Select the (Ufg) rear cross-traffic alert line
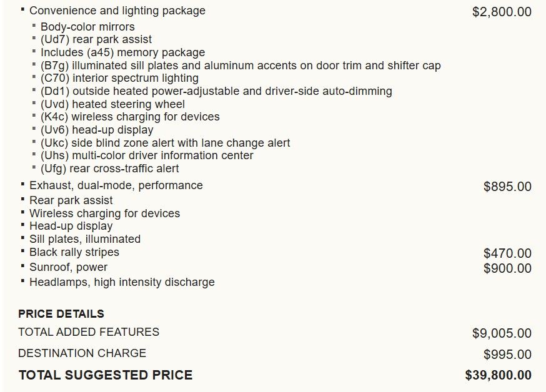Image resolution: width=546 pixels, height=392 pixels. (x=109, y=169)
